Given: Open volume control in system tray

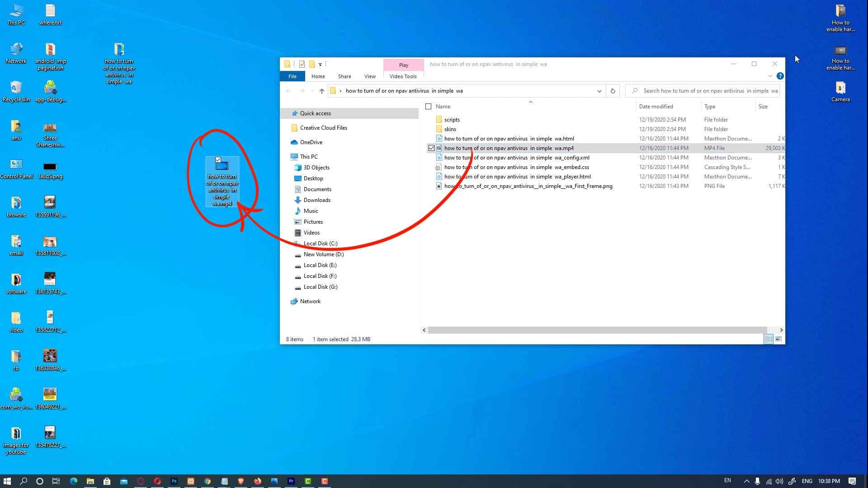Looking at the screenshot, I should point(780,481).
